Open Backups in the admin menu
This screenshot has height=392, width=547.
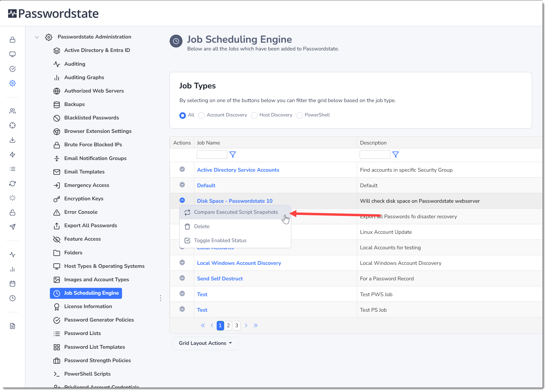[x=74, y=104]
